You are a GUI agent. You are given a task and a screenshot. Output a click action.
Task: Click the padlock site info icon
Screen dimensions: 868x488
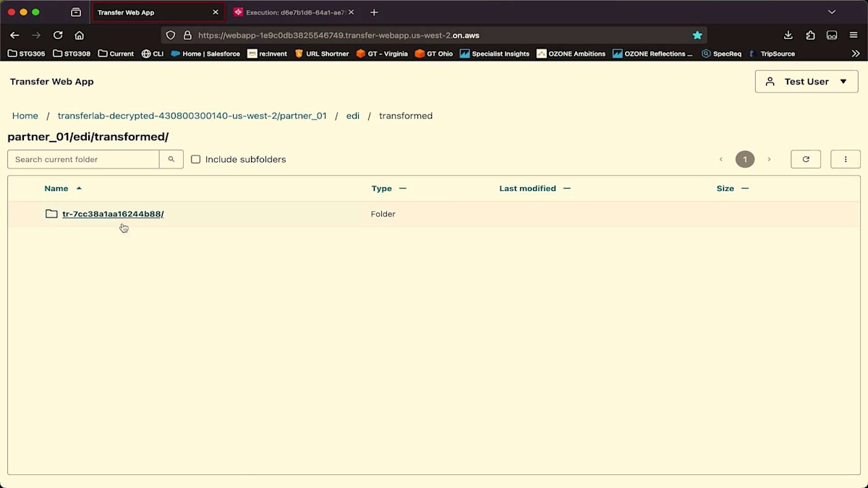tap(187, 35)
